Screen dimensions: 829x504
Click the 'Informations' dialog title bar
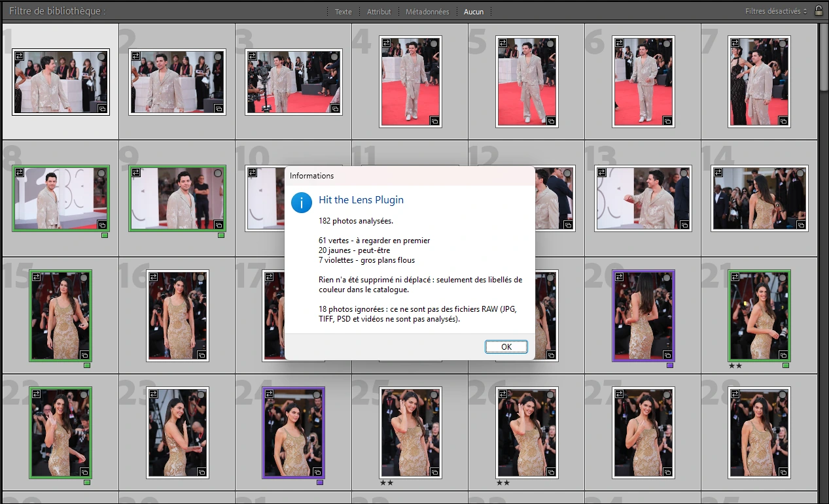410,176
